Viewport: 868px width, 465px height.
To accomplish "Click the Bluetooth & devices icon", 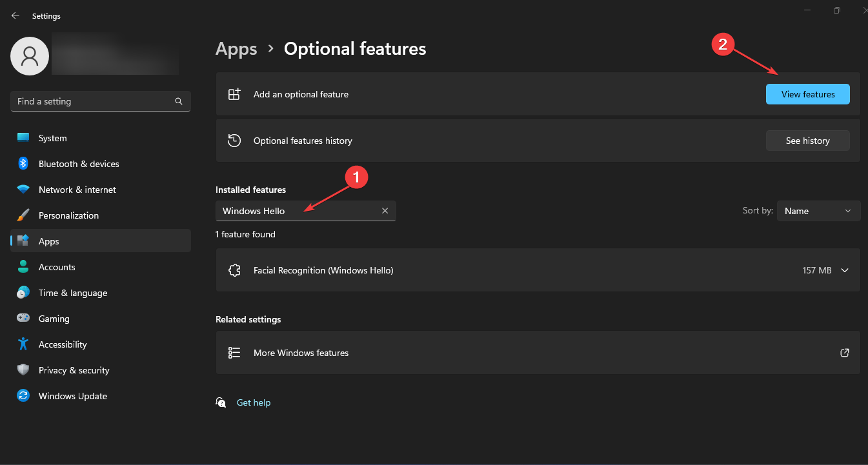I will pos(23,164).
